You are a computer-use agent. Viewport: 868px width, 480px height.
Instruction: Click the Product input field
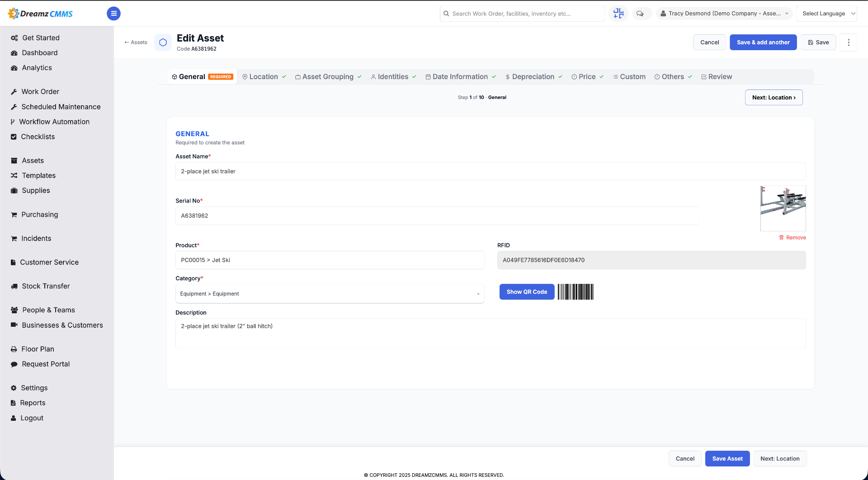coord(330,260)
